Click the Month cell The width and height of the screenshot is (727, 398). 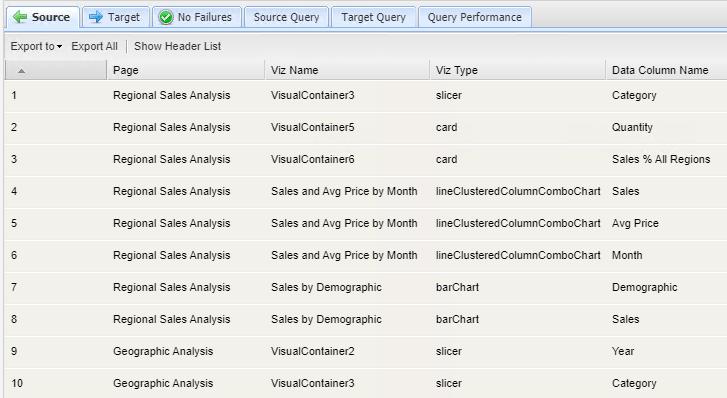tap(627, 256)
